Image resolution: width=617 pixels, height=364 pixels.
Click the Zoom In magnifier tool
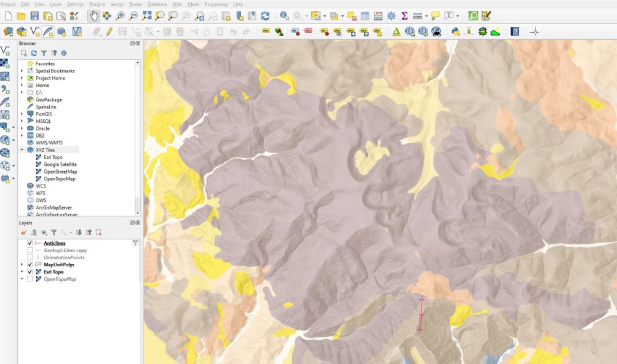[120, 16]
